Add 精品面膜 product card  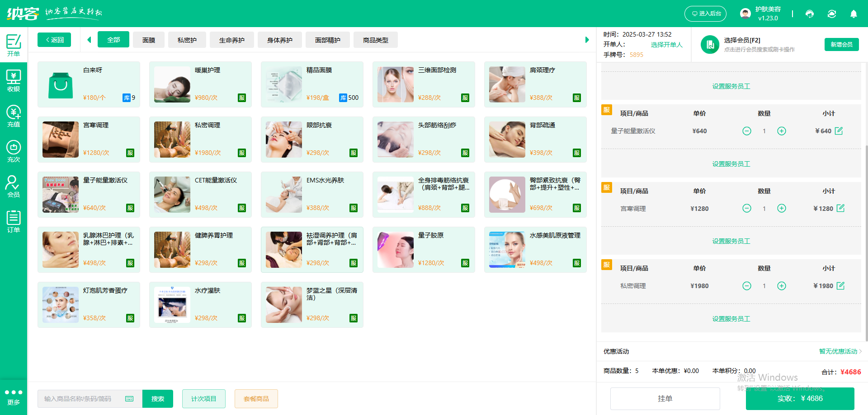point(312,84)
